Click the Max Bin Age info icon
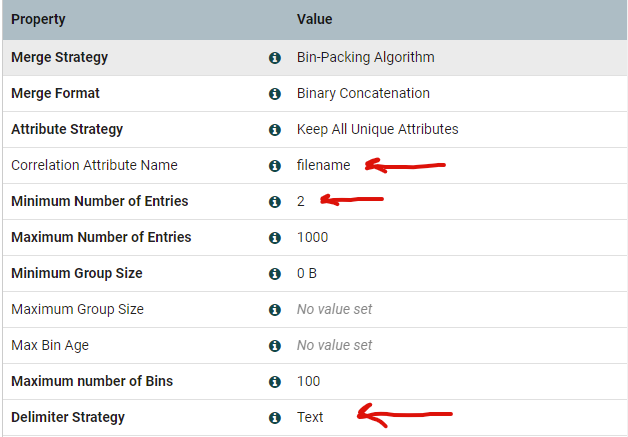 click(x=274, y=346)
